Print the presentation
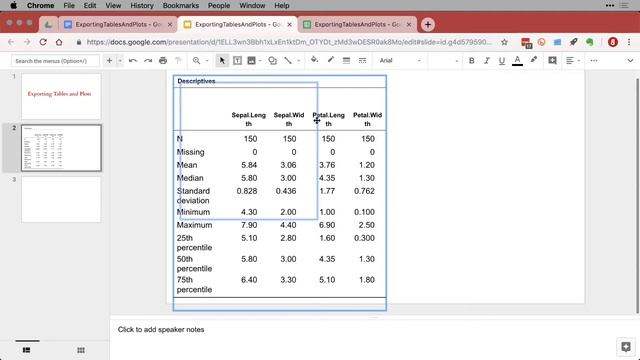This screenshot has width=640, height=360. (163, 60)
